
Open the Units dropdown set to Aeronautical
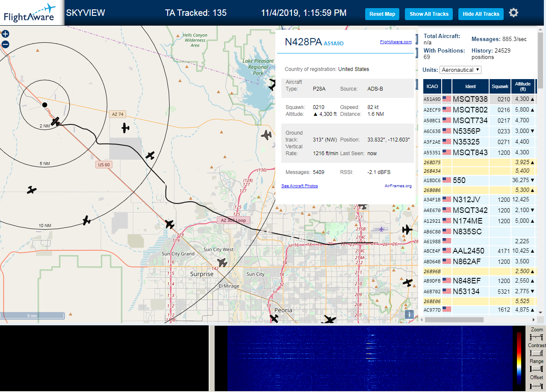(460, 70)
